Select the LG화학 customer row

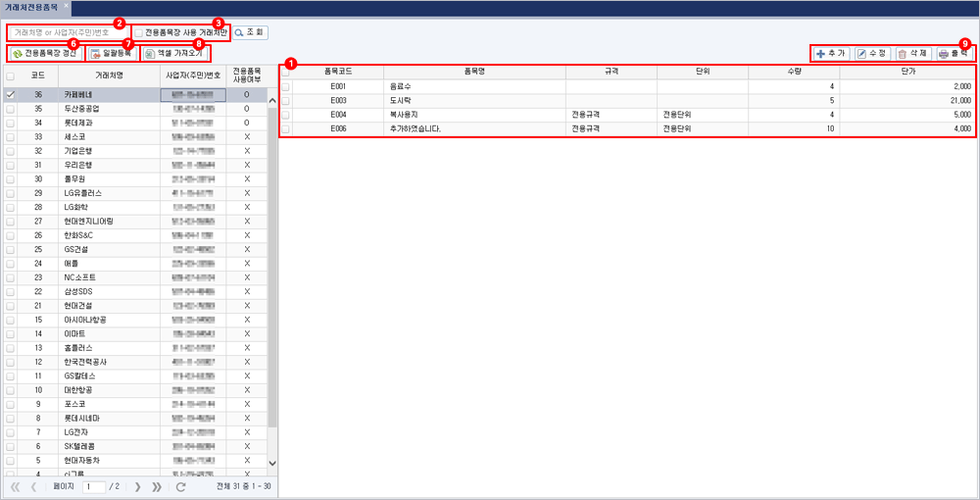pyautogui.click(x=136, y=207)
